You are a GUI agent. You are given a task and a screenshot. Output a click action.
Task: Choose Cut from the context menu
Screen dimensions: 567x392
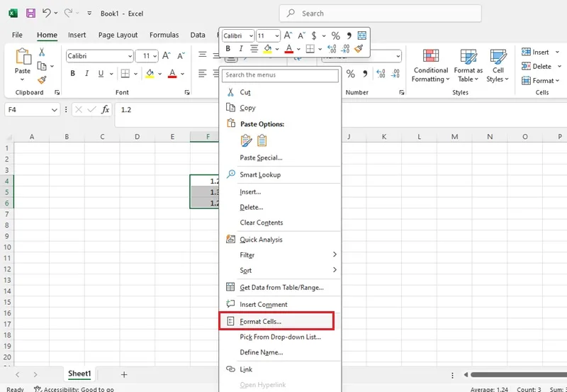pos(280,92)
